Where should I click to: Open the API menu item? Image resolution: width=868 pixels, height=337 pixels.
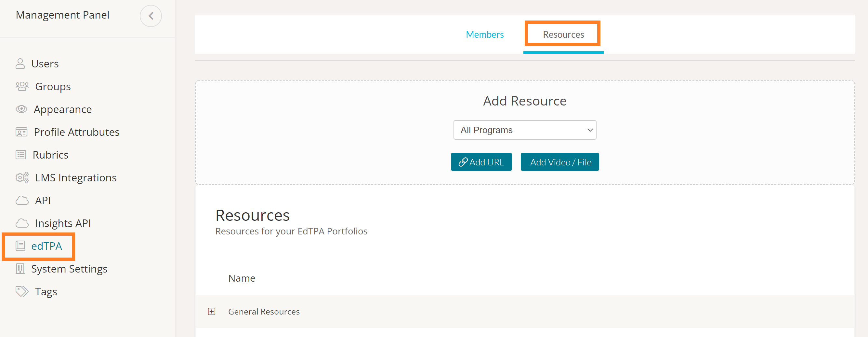tap(43, 200)
